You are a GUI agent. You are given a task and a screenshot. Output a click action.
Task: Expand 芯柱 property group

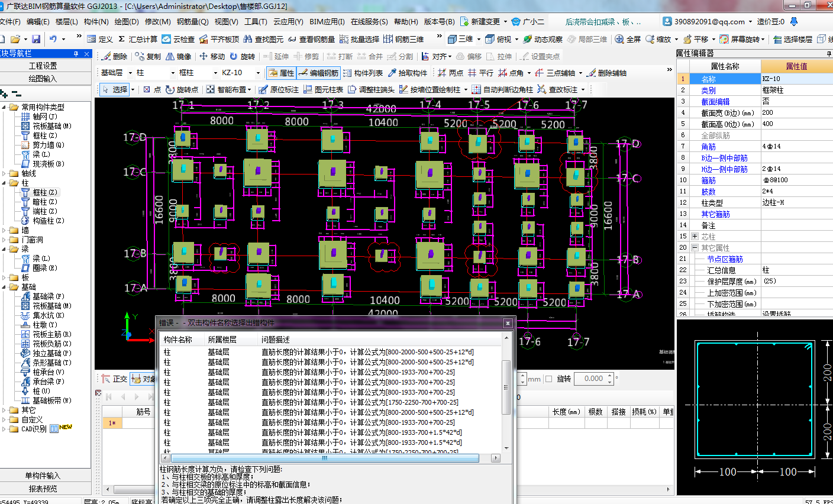pos(695,236)
